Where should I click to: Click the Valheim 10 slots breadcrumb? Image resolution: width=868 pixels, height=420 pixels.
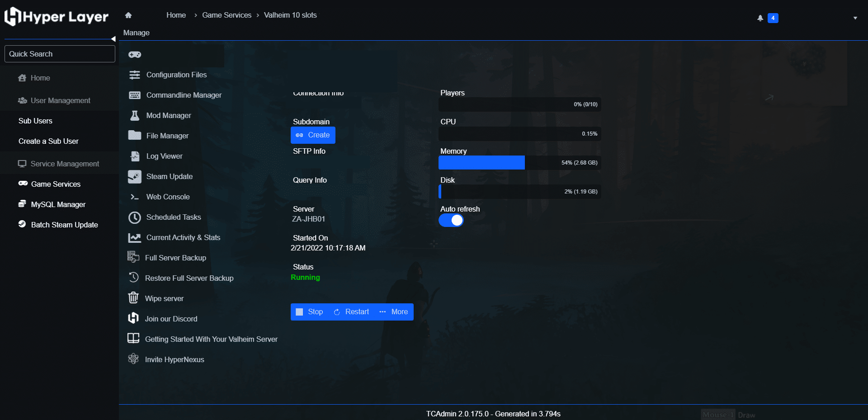coord(290,15)
